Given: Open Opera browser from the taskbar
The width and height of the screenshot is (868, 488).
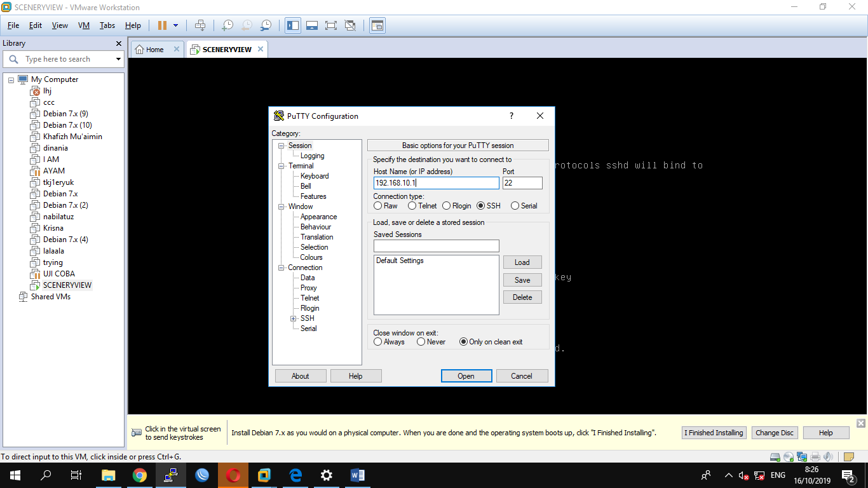Looking at the screenshot, I should (x=233, y=475).
